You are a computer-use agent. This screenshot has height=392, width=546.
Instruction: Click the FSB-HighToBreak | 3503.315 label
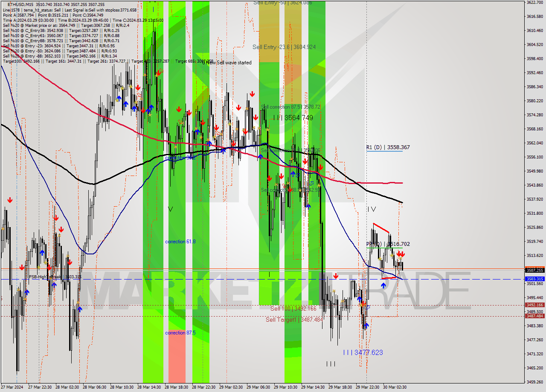pos(55,277)
